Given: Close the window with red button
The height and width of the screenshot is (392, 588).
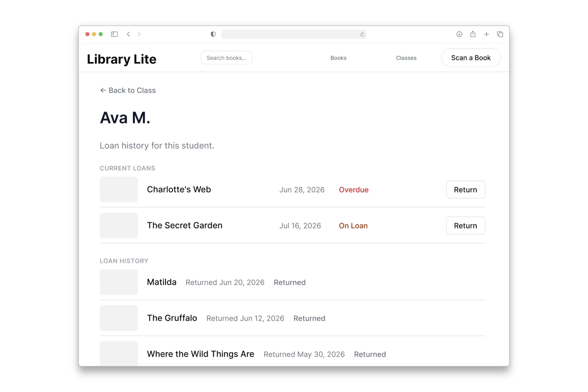Looking at the screenshot, I should (87, 34).
